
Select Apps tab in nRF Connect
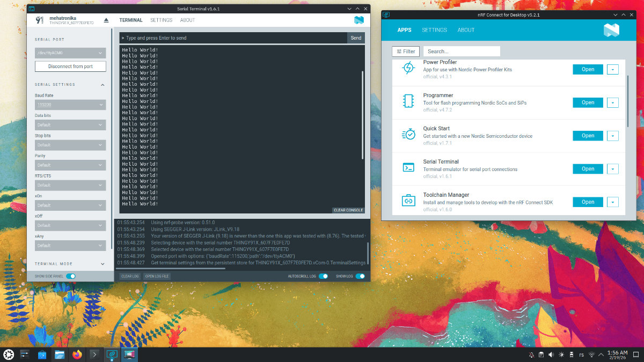click(405, 30)
